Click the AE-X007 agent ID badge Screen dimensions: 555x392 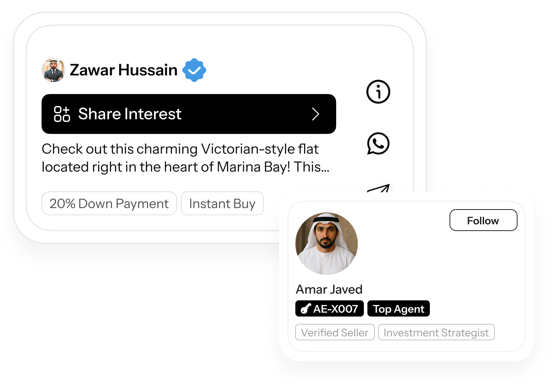[329, 309]
